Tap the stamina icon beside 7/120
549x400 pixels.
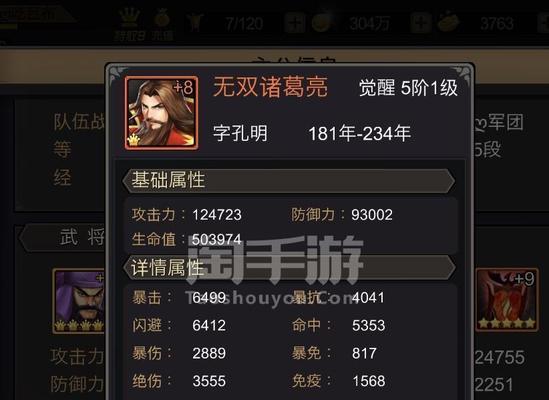coord(196,22)
